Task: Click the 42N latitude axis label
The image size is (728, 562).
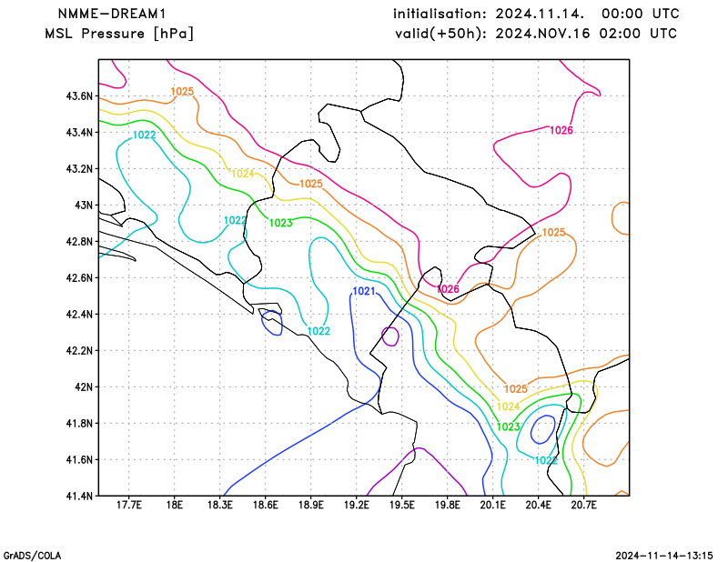Action: (x=84, y=386)
